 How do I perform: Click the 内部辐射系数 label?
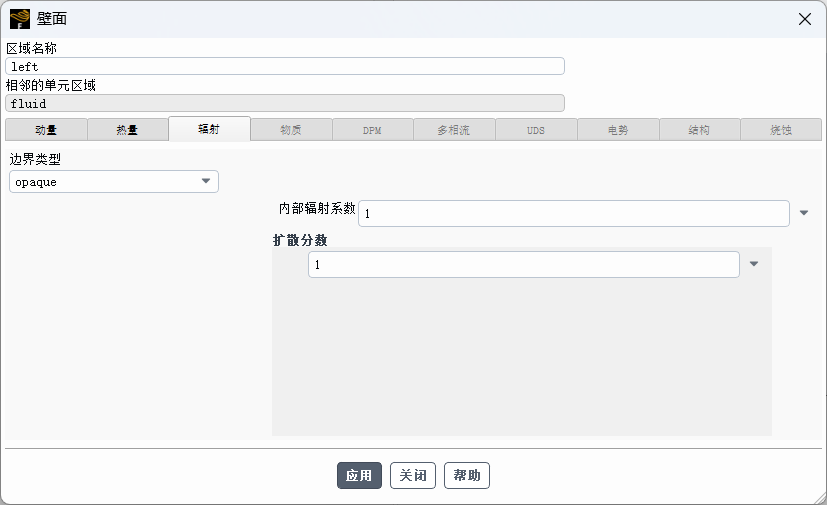pos(317,208)
